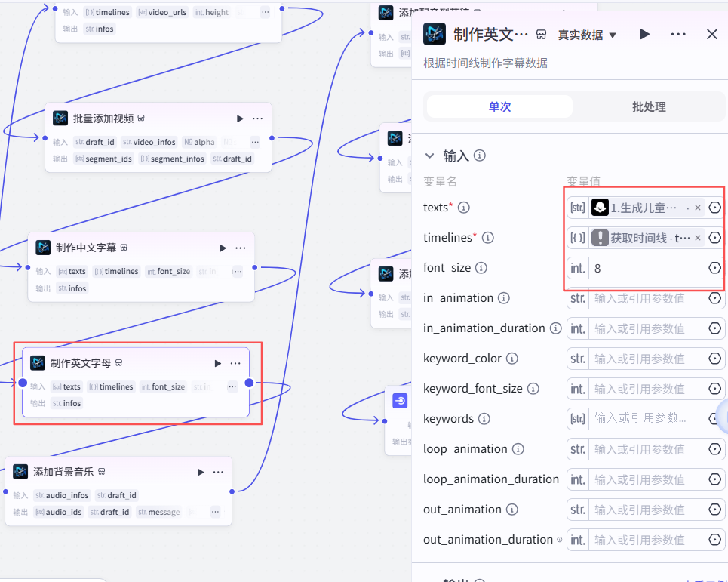The image size is (728, 582).
Task: Remove the texts reference using its × toggle
Action: 698,207
